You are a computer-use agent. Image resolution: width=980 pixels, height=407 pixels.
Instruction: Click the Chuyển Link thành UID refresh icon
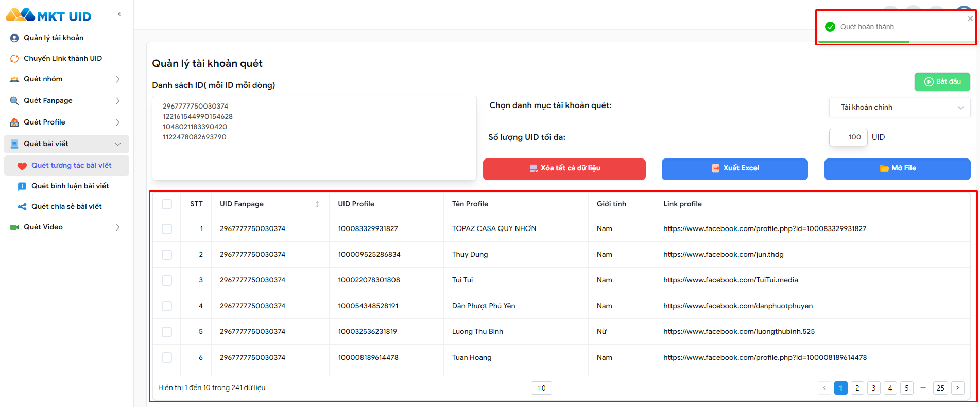(x=14, y=58)
